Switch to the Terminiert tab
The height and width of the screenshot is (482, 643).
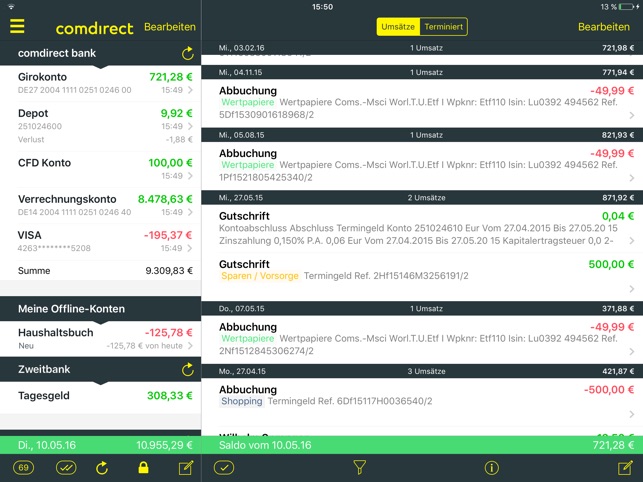444,27
